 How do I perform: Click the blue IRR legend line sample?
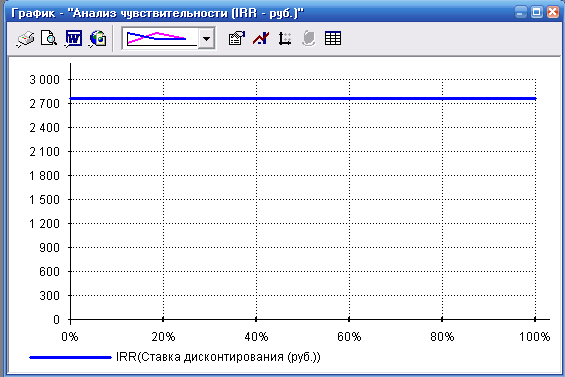tap(70, 358)
